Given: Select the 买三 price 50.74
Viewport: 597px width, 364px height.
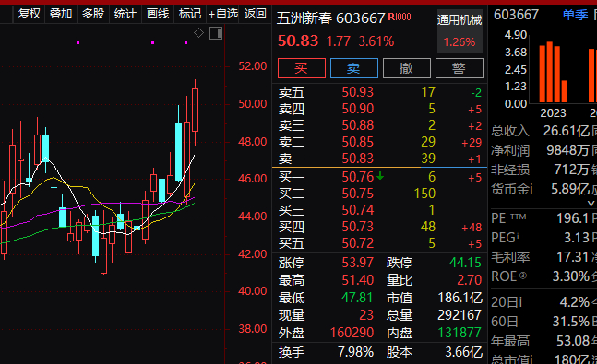Looking at the screenshot, I should 357,210.
